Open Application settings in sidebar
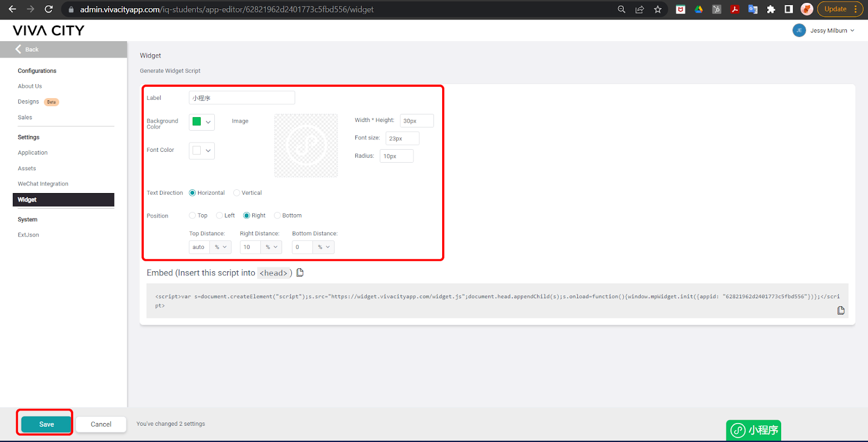 33,153
